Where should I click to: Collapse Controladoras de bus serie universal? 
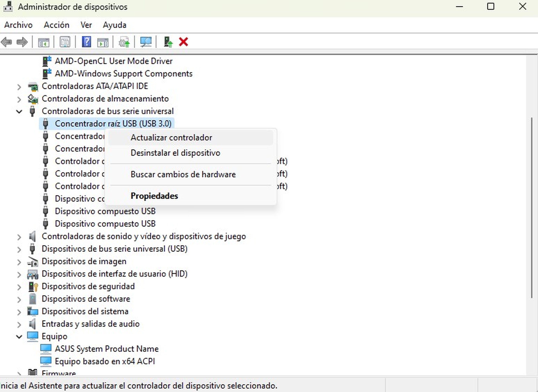[19, 111]
